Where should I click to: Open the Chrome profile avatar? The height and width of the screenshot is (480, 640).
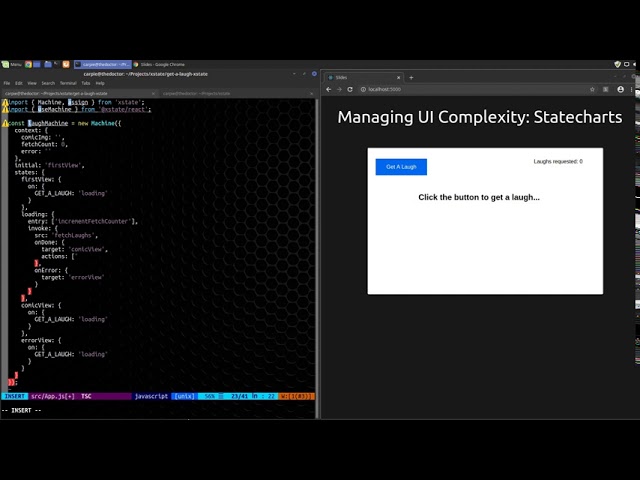(620, 89)
